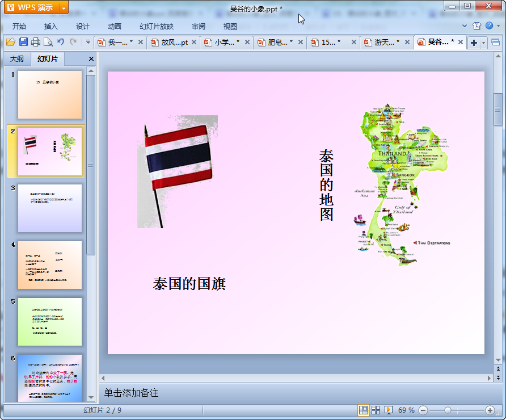Click the zoom slider handle
The height and width of the screenshot is (420, 506).
coord(448,410)
